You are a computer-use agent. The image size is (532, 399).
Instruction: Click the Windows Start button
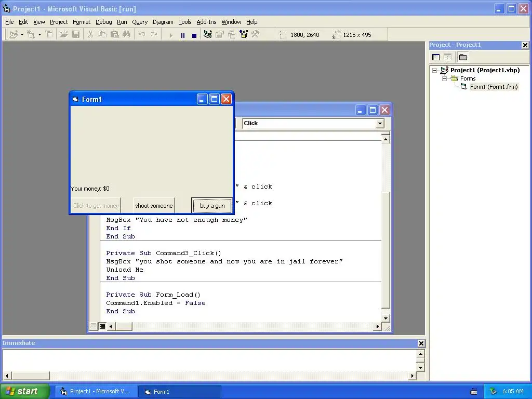[x=25, y=391]
